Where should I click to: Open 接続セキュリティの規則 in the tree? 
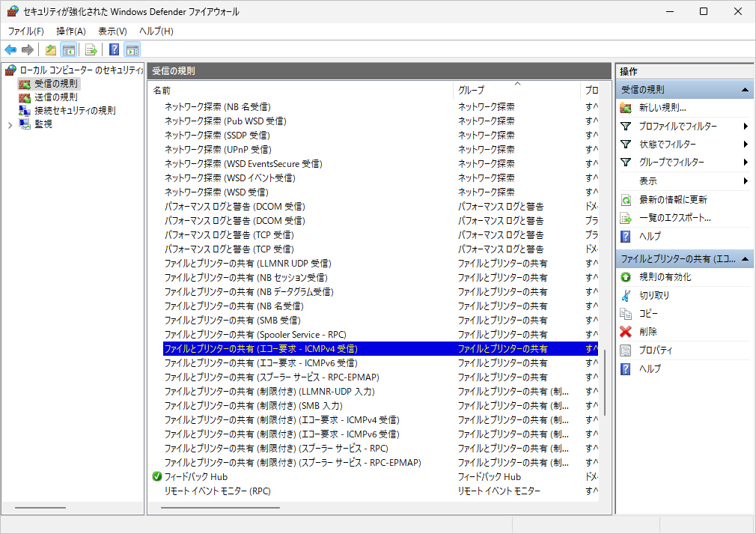click(75, 110)
